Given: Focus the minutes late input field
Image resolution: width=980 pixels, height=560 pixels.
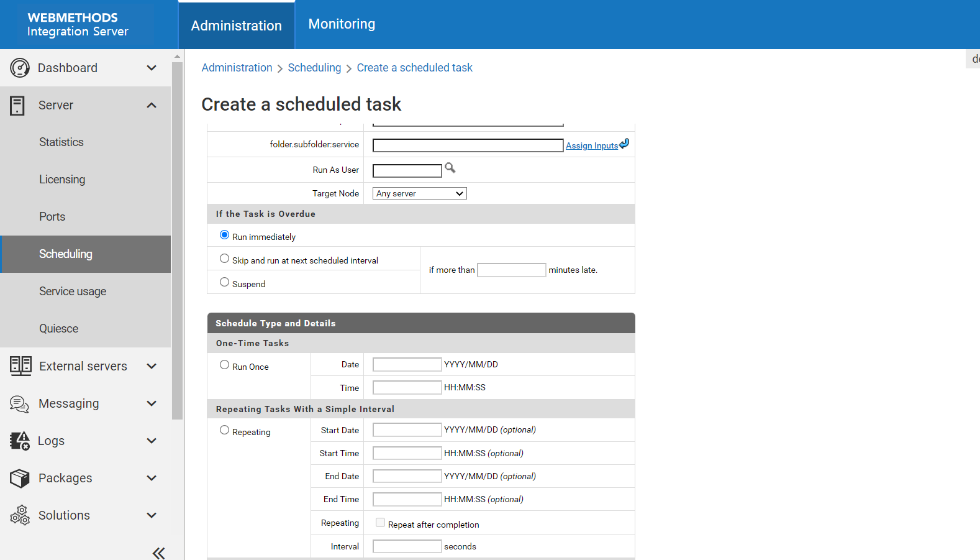Looking at the screenshot, I should pyautogui.click(x=512, y=270).
